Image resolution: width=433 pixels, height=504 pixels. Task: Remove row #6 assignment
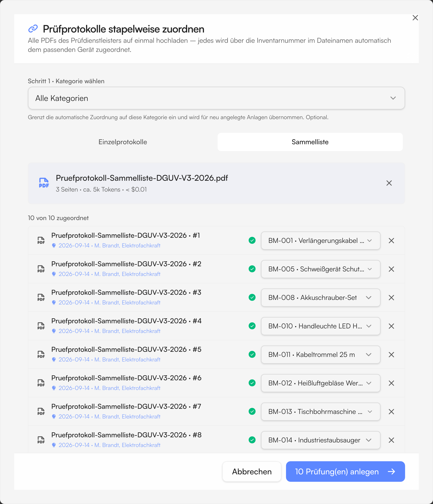391,383
